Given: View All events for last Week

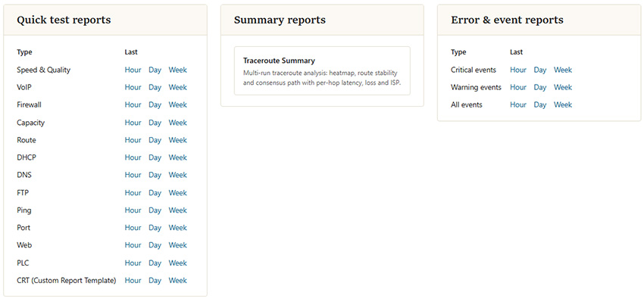Looking at the screenshot, I should 563,105.
